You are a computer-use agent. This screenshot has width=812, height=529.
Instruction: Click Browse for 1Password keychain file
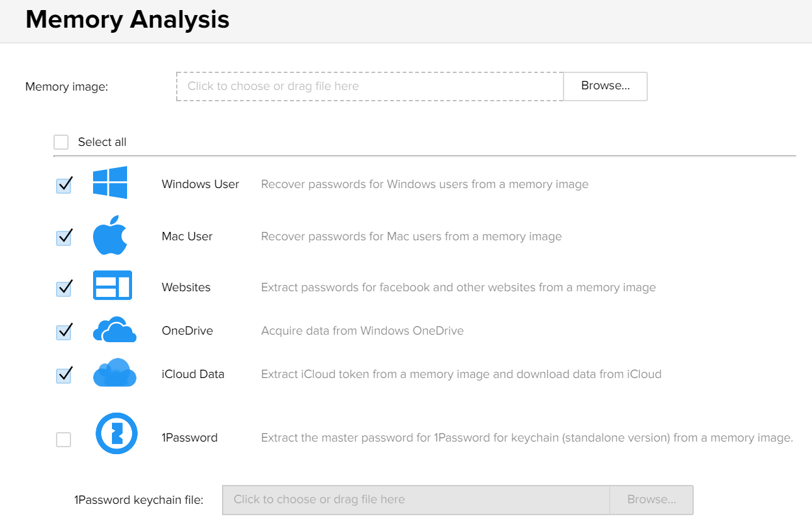(x=651, y=499)
